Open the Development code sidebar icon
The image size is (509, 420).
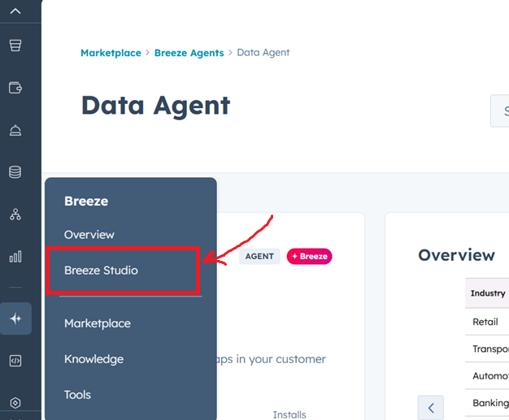(15, 361)
